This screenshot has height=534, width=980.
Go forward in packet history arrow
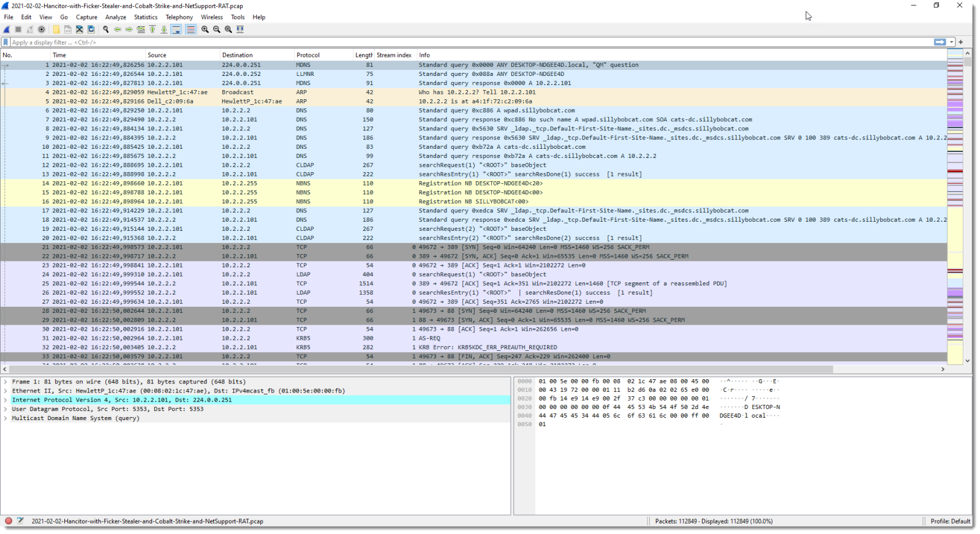[x=129, y=29]
